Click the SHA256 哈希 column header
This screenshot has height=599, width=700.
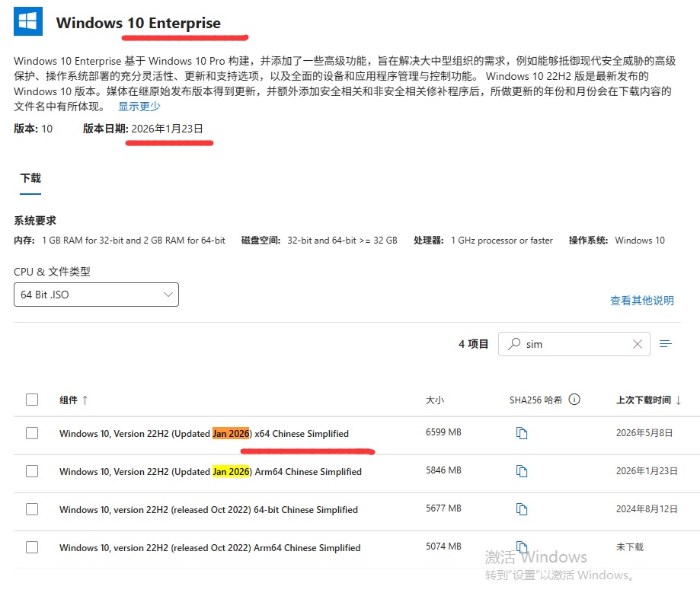coord(535,400)
